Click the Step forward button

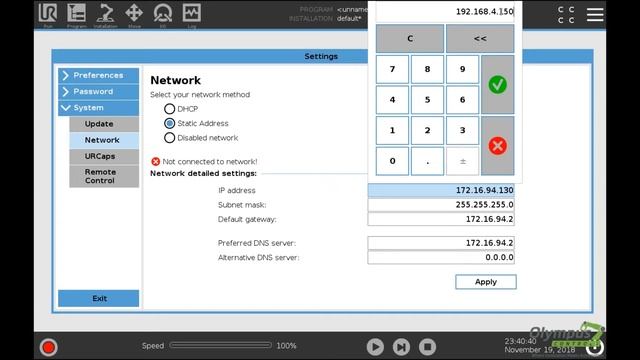click(x=401, y=347)
